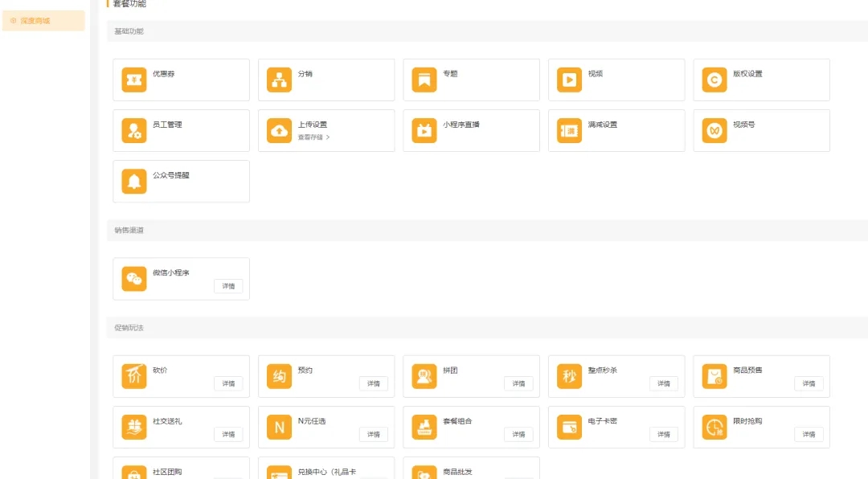Click the 员工管理 staff icon

134,130
